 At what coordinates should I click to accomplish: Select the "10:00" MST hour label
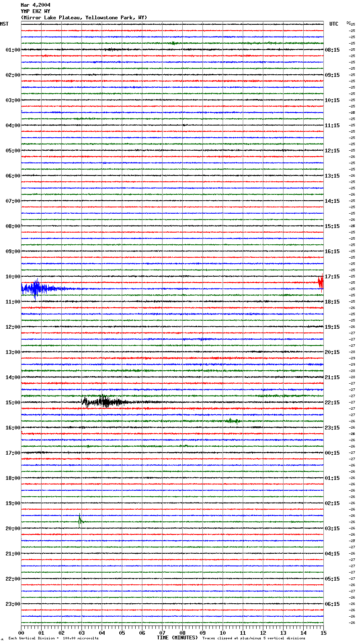13,277
